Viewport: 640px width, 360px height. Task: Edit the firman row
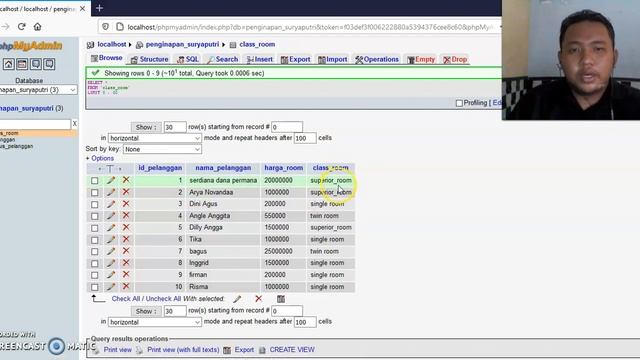[111, 275]
